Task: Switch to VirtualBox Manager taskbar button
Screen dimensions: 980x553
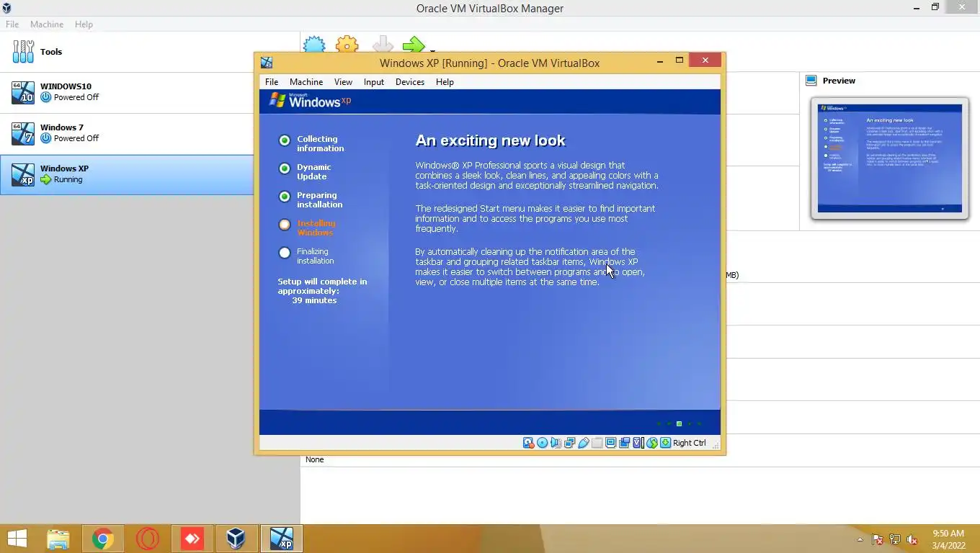Action: 236,539
